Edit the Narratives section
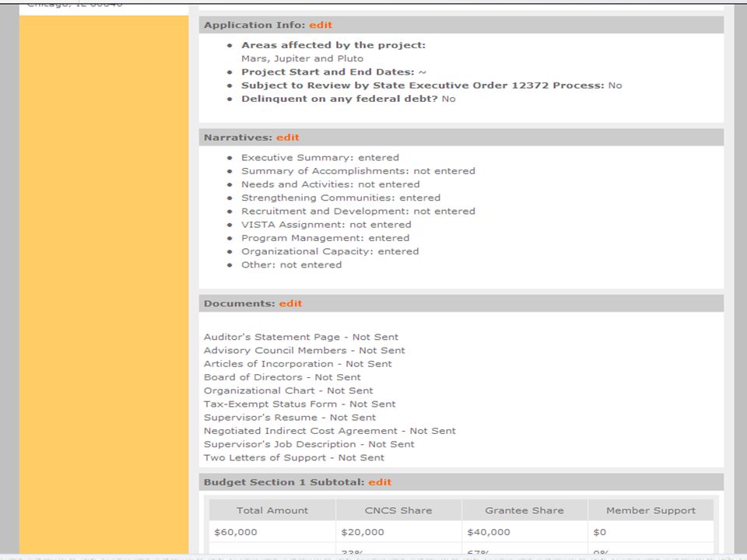This screenshot has width=747, height=560. (288, 138)
